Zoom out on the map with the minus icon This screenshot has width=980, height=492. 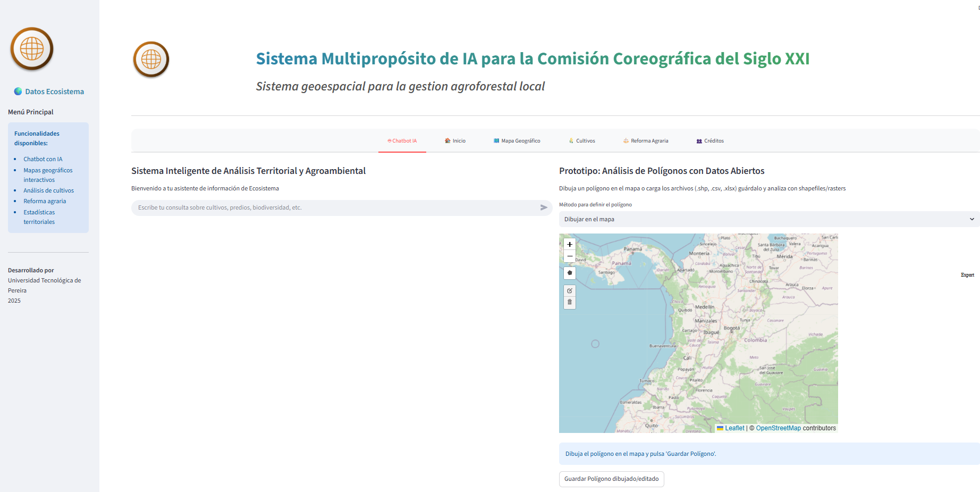569,256
